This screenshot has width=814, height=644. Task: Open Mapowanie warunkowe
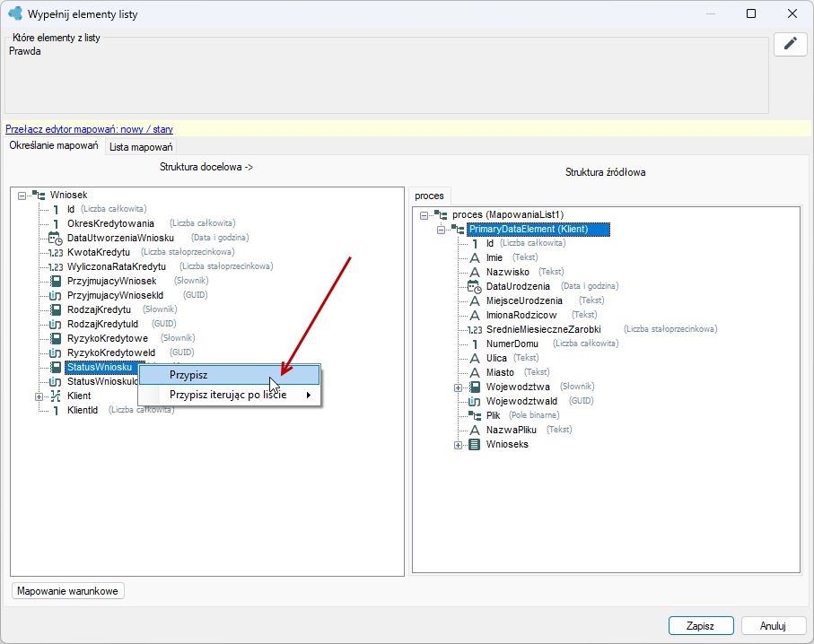point(67,591)
